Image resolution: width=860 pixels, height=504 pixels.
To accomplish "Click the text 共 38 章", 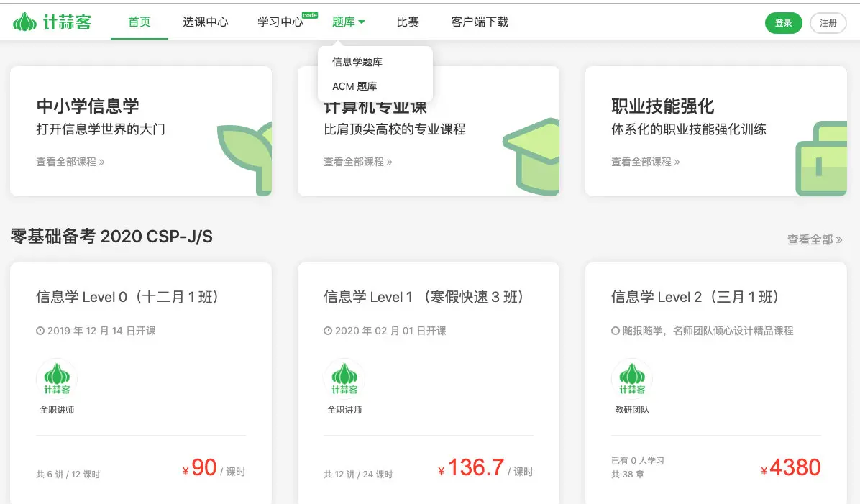I will pyautogui.click(x=628, y=475).
